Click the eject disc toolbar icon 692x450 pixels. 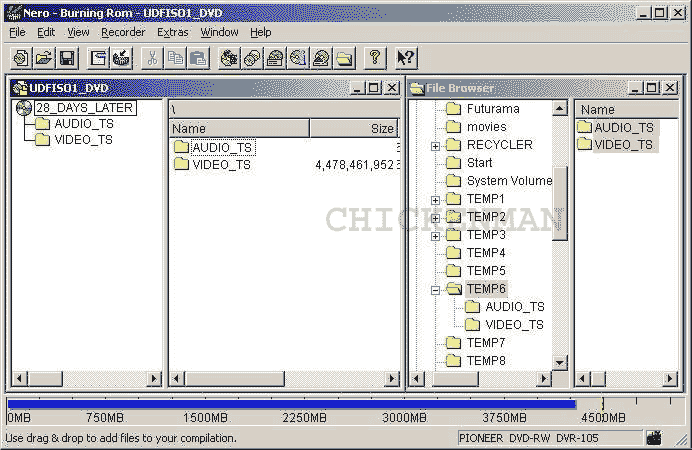pos(322,58)
